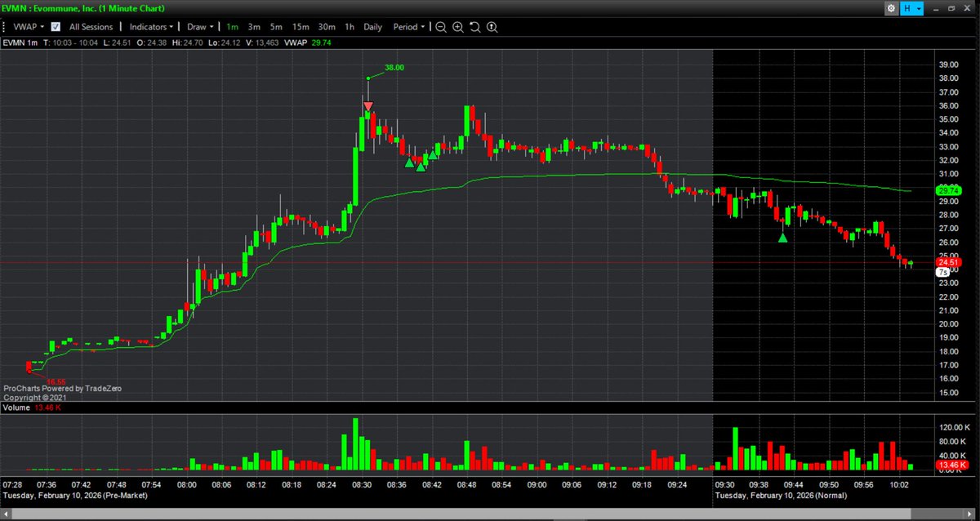
Task: Click the 39.00 price axis label
Action: coord(951,65)
